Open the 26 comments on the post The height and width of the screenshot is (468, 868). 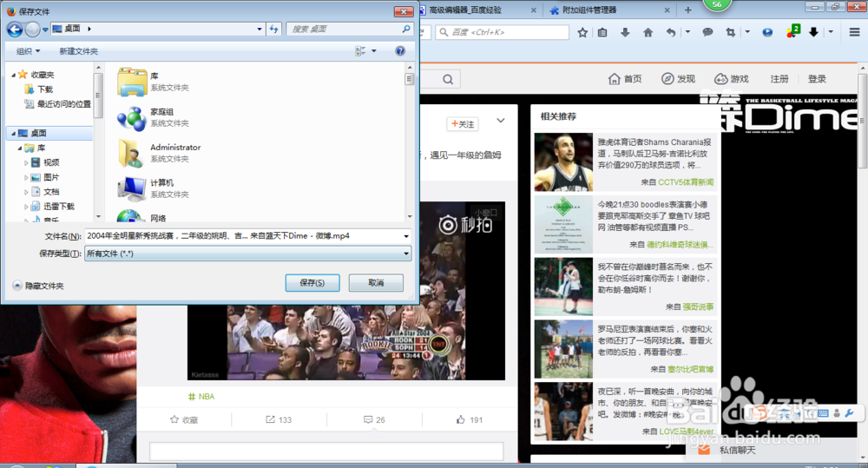tap(374, 420)
